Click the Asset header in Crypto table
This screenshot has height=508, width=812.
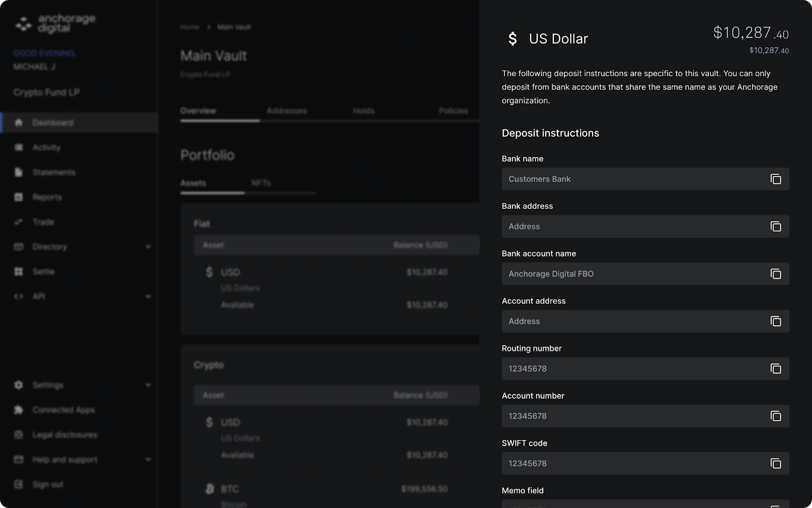point(213,395)
